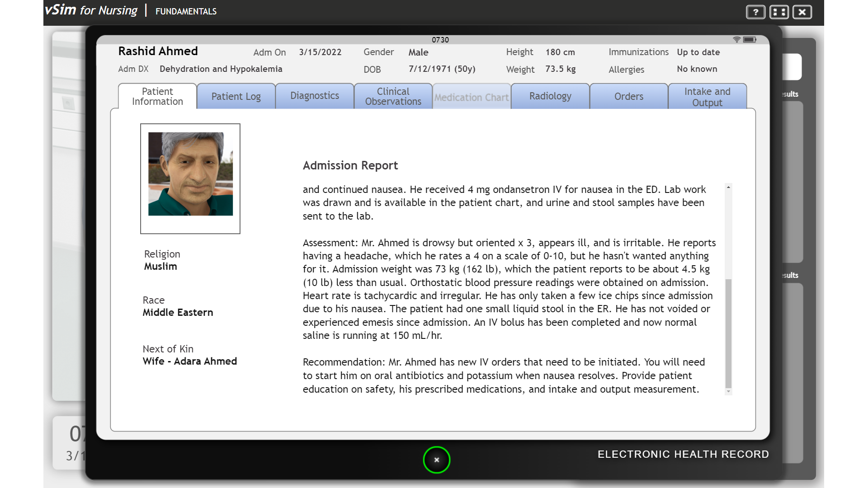
Task: Select diagnosis text Dehydration and Hypokalemia
Action: (221, 69)
